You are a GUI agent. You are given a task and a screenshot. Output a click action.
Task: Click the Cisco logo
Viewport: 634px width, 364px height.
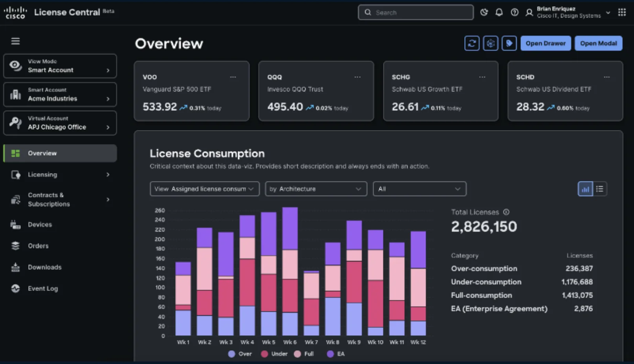coord(15,13)
